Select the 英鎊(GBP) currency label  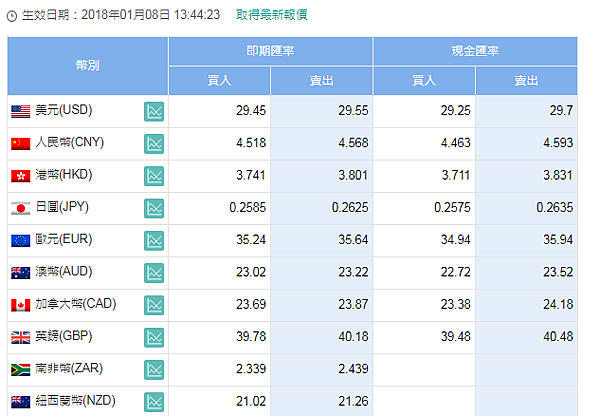pos(64,336)
